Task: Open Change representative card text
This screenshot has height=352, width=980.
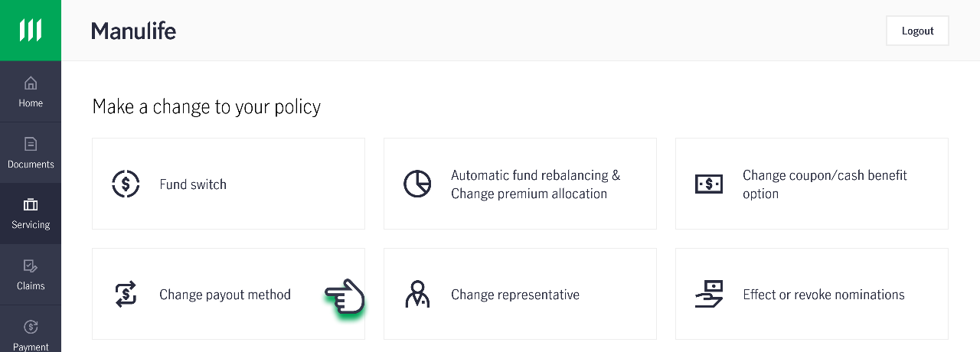Action: pos(515,295)
